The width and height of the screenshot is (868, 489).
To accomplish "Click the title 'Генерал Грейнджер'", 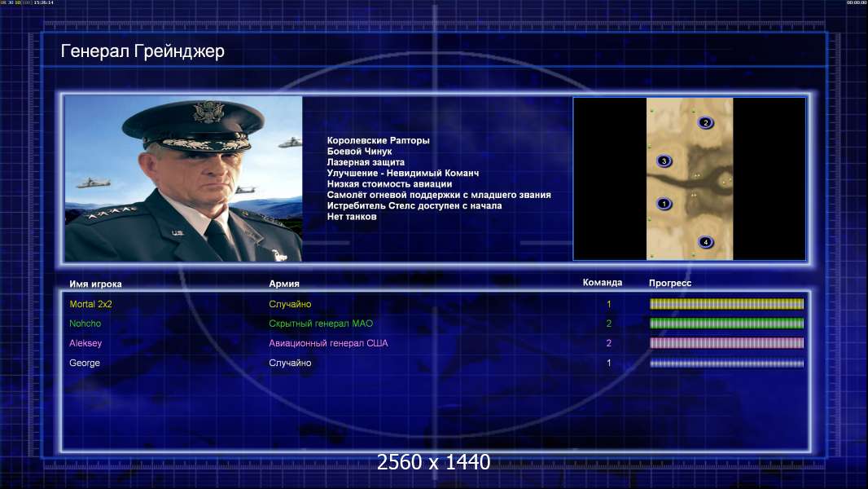I will click(x=142, y=51).
